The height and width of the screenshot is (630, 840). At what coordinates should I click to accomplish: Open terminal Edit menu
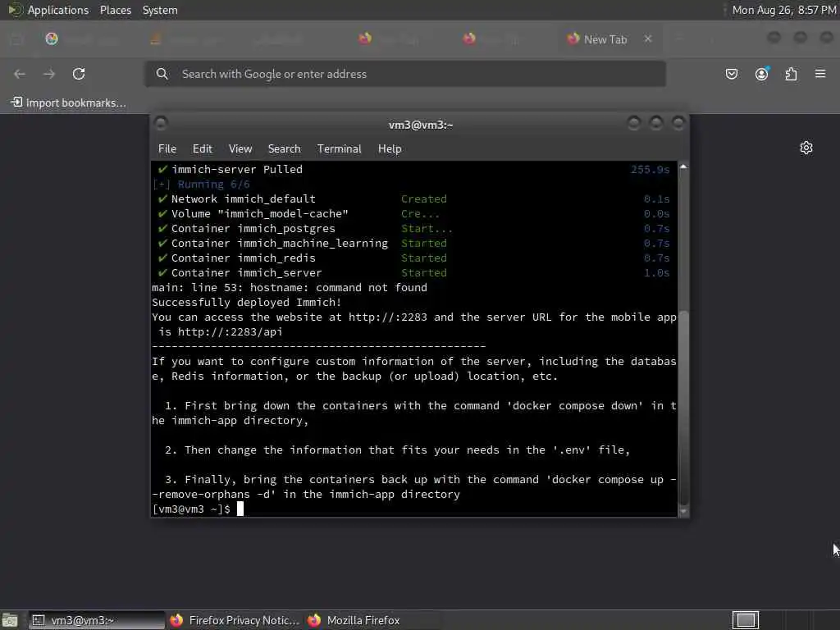point(203,149)
